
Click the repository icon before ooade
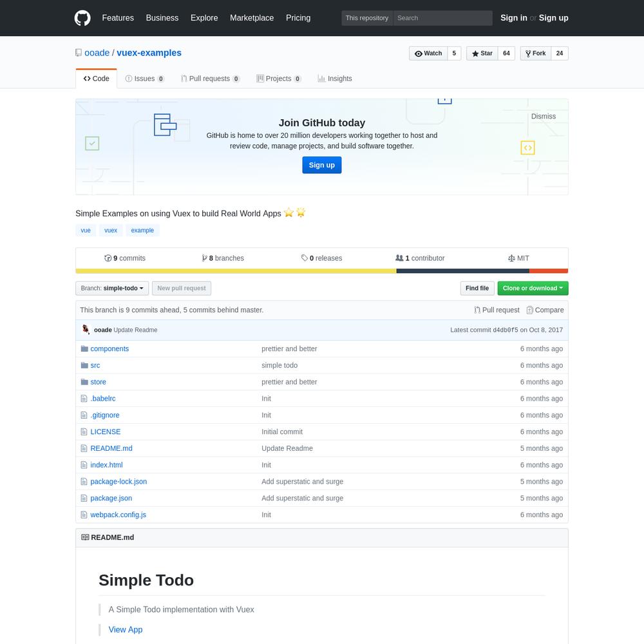tap(79, 53)
